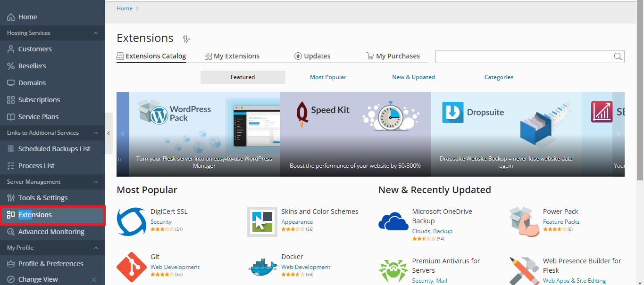Open Web Development category under Git
This screenshot has height=285, width=644.
175,267
